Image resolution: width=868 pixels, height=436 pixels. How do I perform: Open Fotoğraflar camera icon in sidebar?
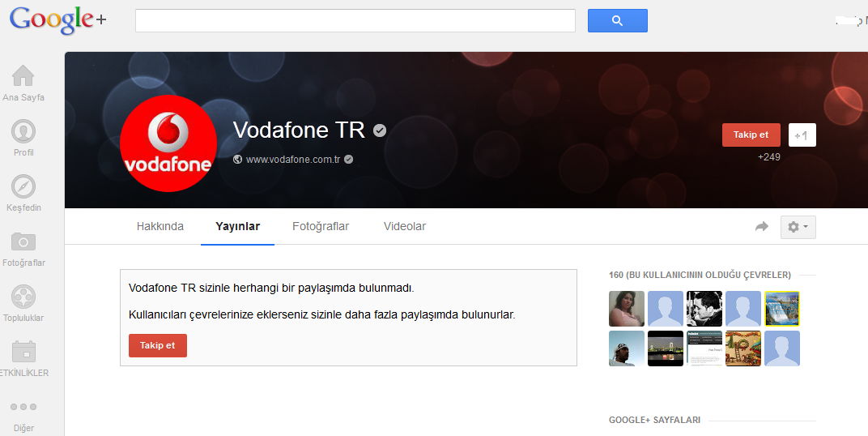click(x=23, y=242)
